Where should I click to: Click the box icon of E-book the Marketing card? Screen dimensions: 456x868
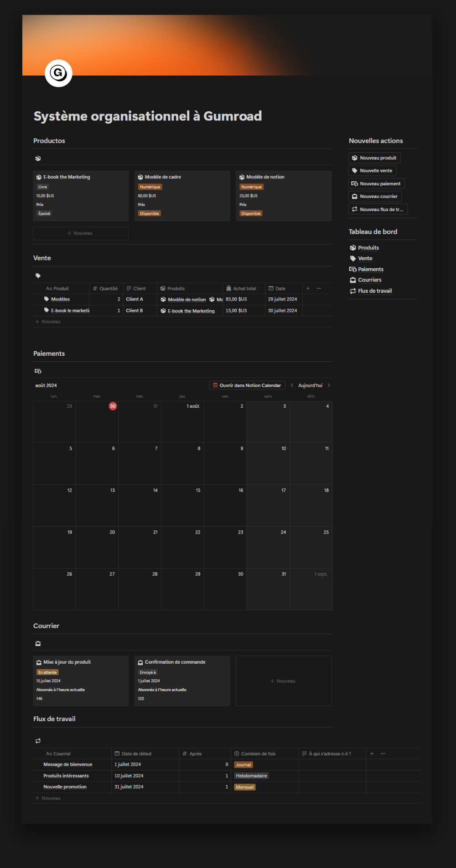coord(39,177)
